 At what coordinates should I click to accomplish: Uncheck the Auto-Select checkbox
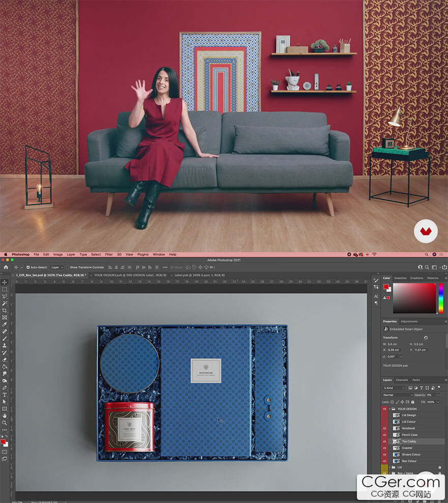pos(28,267)
